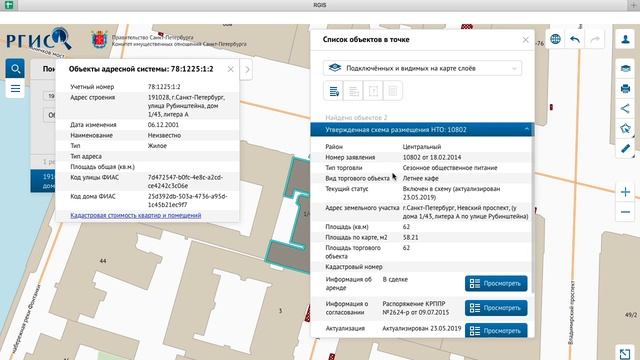Viewport: 640px width, 360px height.
Task: Collapse the Утвержденная схема размещения НТО header
Action: pyautogui.click(x=422, y=129)
